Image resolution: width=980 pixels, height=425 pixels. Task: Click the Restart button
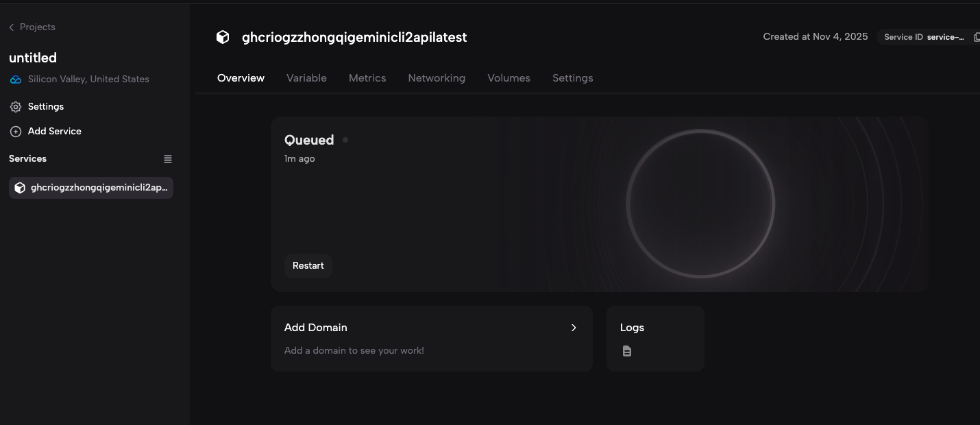click(x=308, y=265)
